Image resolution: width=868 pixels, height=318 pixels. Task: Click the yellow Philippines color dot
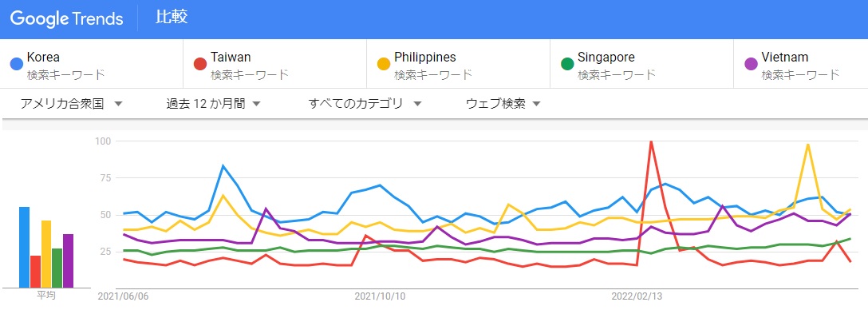(x=384, y=64)
